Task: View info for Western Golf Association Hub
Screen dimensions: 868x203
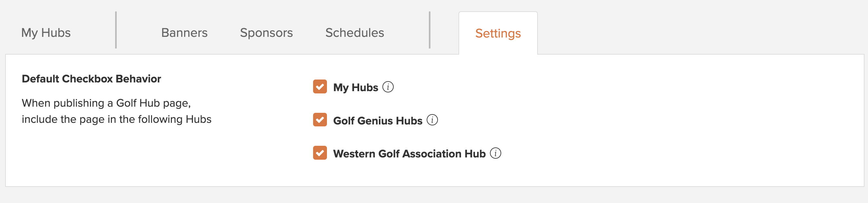Action: point(495,153)
